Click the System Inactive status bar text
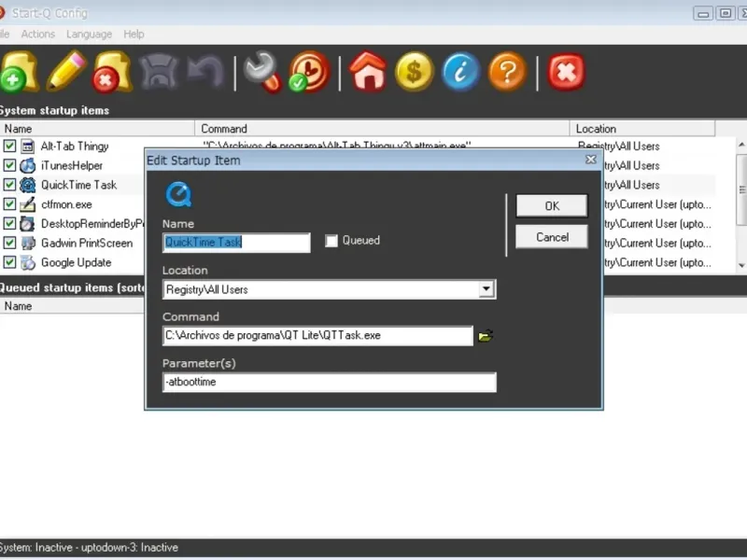 coord(89,548)
